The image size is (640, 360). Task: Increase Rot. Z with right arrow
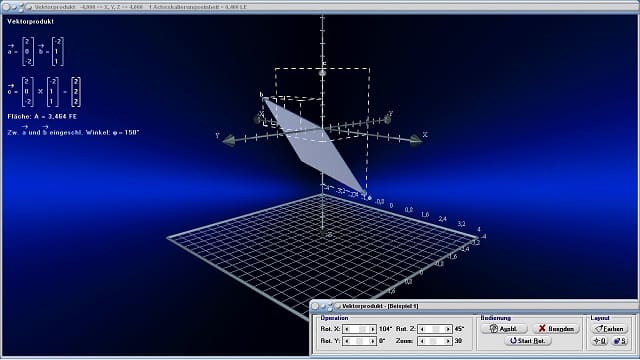pyautogui.click(x=448, y=329)
